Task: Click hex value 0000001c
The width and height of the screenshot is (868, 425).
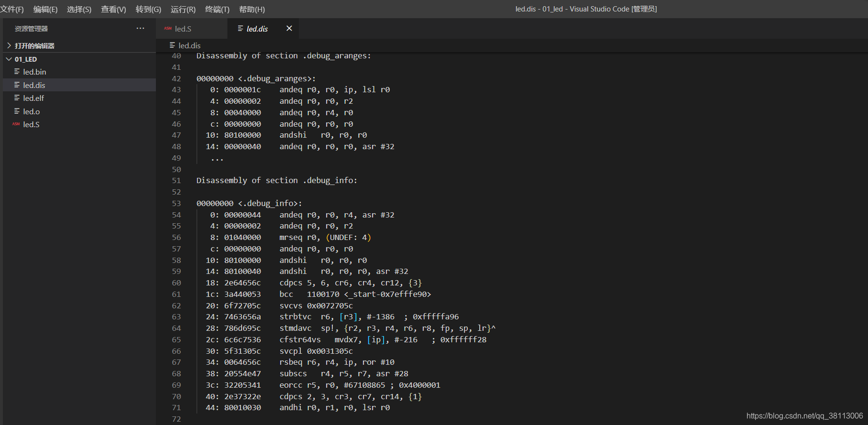Action: tap(242, 90)
